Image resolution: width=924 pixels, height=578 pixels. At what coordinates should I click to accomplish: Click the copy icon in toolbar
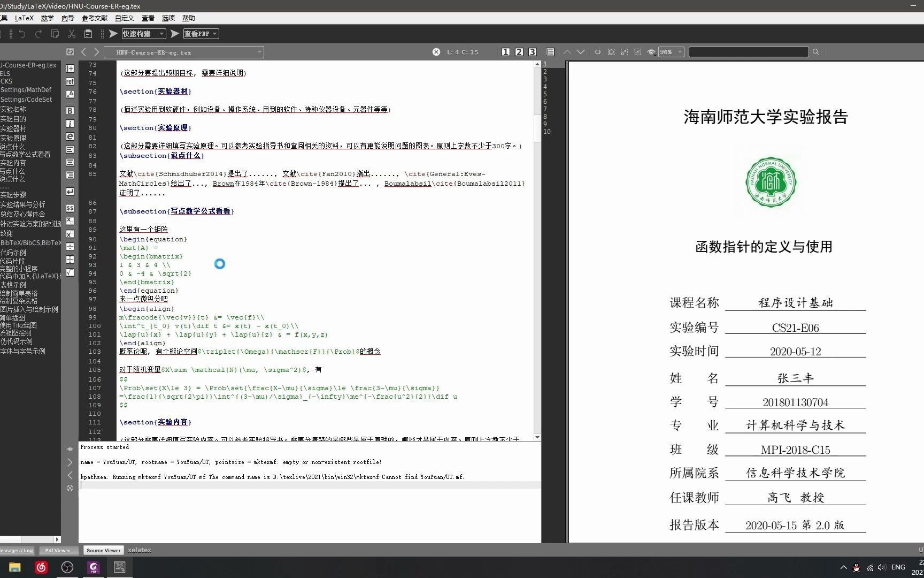(55, 34)
